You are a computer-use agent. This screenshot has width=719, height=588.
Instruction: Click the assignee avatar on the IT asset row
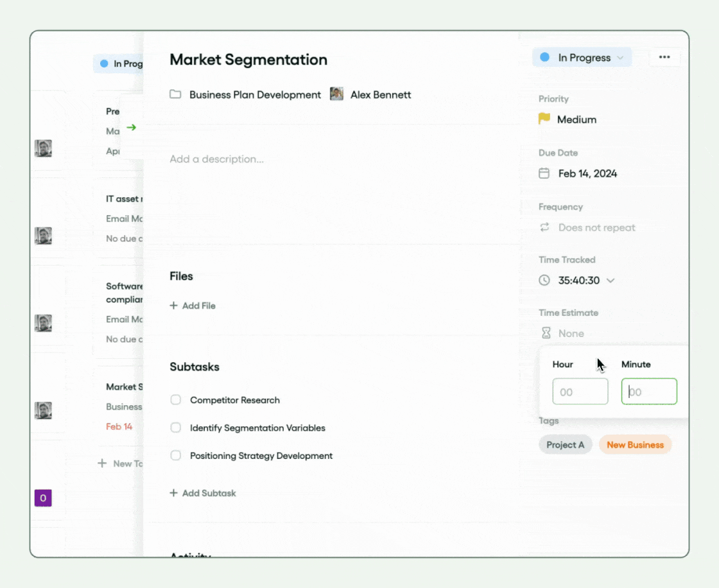[x=43, y=236]
